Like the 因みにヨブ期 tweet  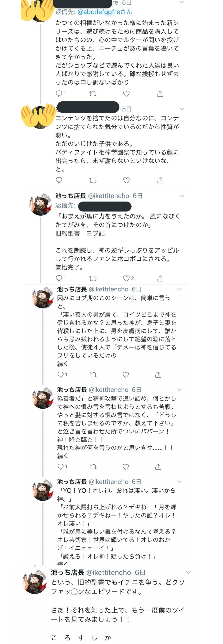(126, 375)
